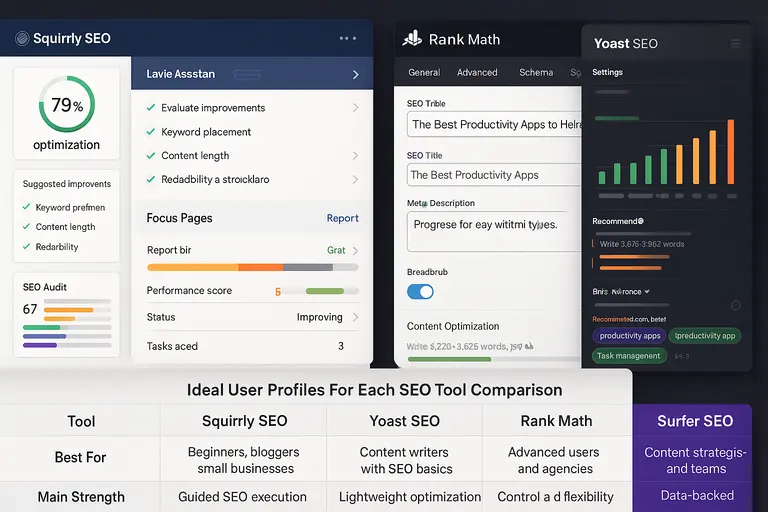768x512 pixels.
Task: Click the checkmark next to Evaluate improvements
Action: pyautogui.click(x=151, y=107)
